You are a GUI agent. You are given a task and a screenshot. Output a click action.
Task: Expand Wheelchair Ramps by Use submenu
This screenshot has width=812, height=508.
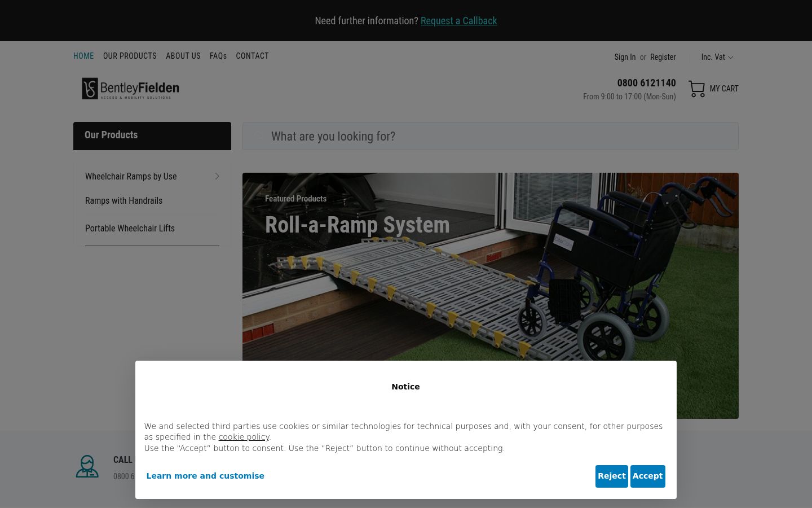[x=152, y=176]
